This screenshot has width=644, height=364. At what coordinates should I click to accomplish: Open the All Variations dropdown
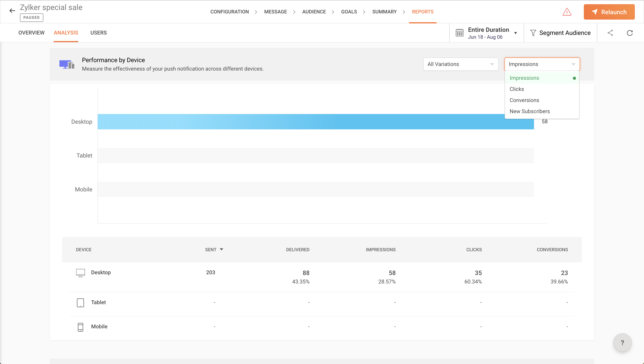tap(461, 64)
